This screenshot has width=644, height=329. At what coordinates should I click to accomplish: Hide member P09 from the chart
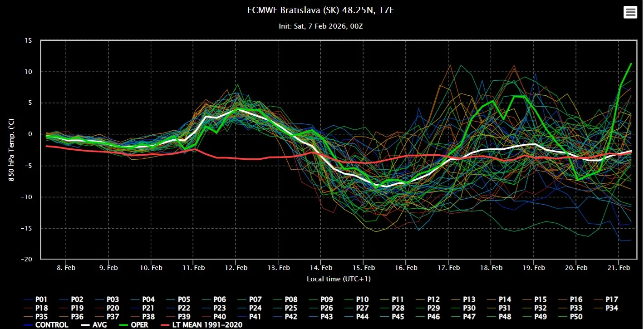click(x=327, y=300)
